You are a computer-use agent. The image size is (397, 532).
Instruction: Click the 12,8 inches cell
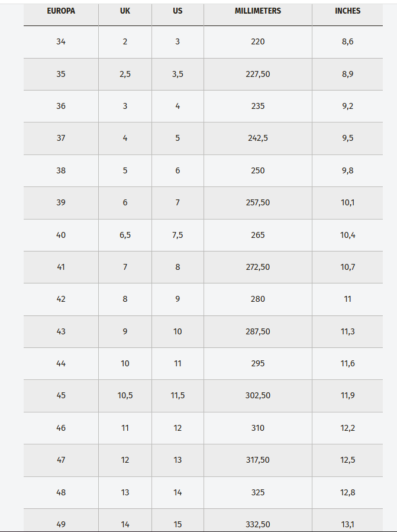pyautogui.click(x=347, y=492)
